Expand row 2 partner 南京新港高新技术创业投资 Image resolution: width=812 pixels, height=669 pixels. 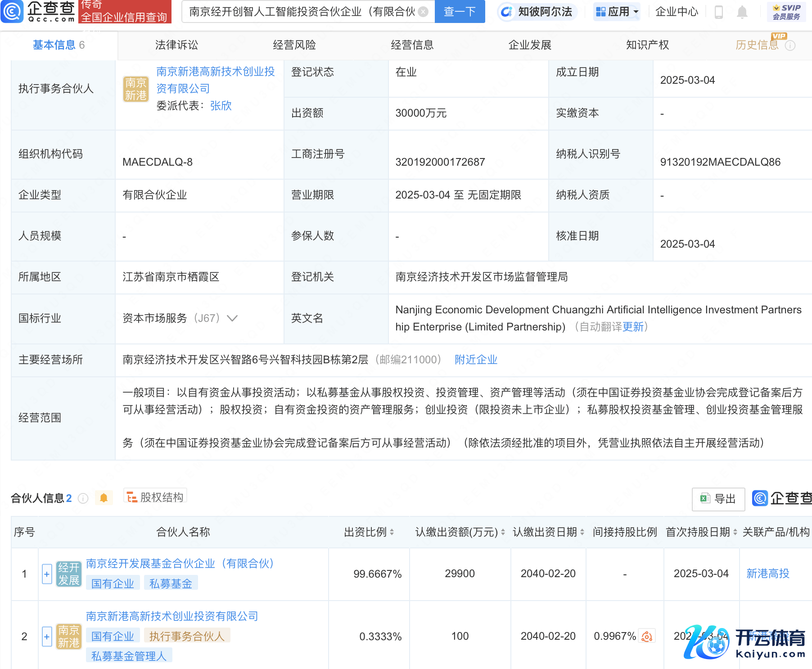click(x=47, y=637)
